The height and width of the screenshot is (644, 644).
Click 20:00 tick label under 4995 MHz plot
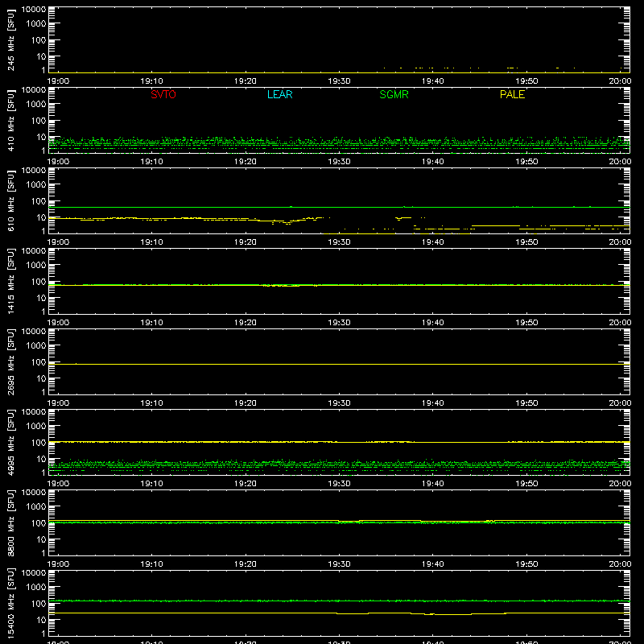click(x=620, y=484)
